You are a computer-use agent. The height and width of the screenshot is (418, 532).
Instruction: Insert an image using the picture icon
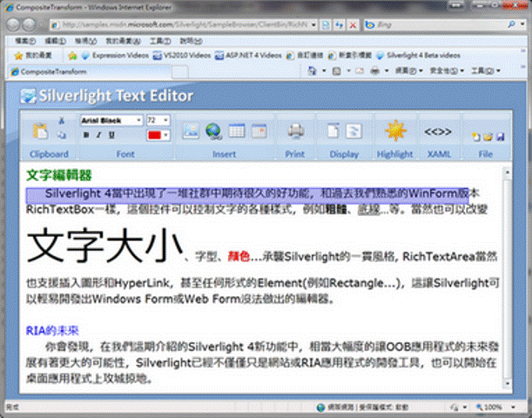click(x=191, y=131)
